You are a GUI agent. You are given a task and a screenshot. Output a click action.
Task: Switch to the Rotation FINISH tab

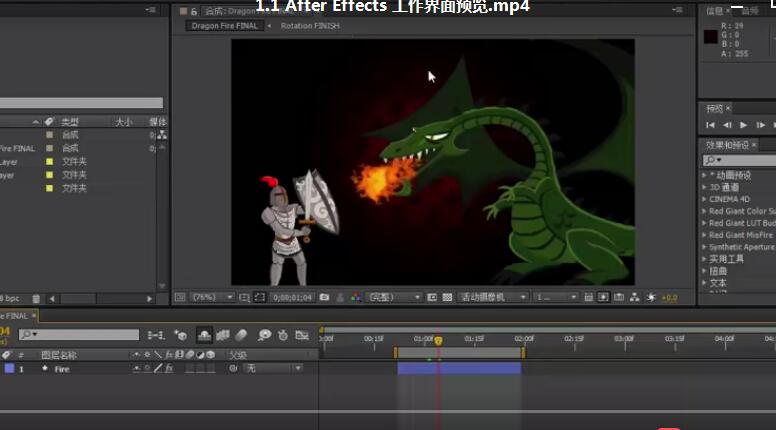[x=310, y=26]
